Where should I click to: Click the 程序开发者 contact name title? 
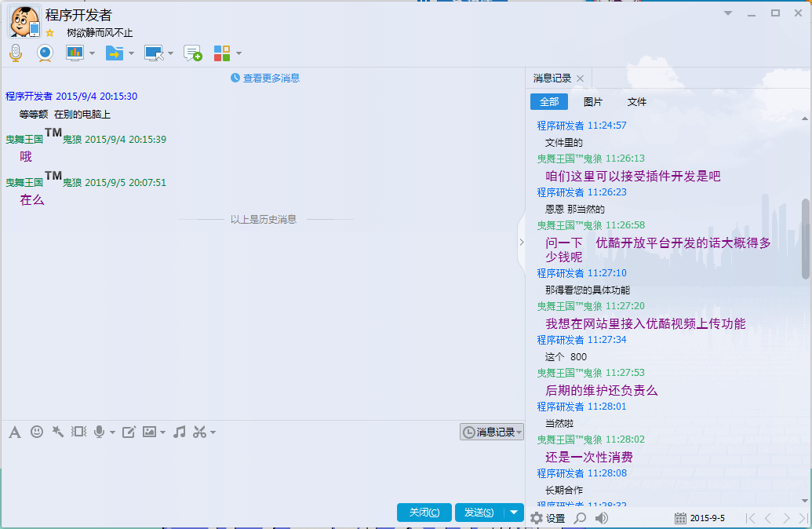tap(78, 15)
